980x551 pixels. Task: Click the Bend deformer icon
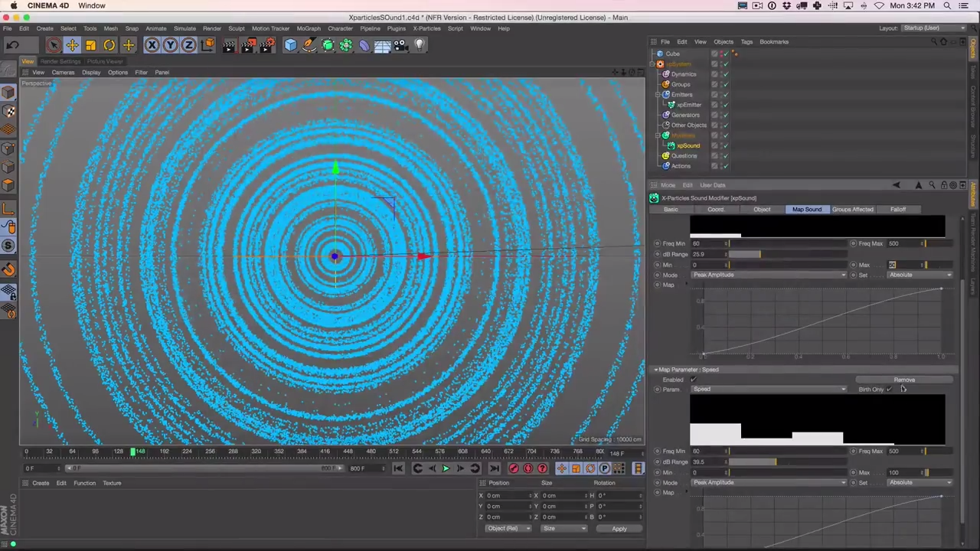coord(364,45)
